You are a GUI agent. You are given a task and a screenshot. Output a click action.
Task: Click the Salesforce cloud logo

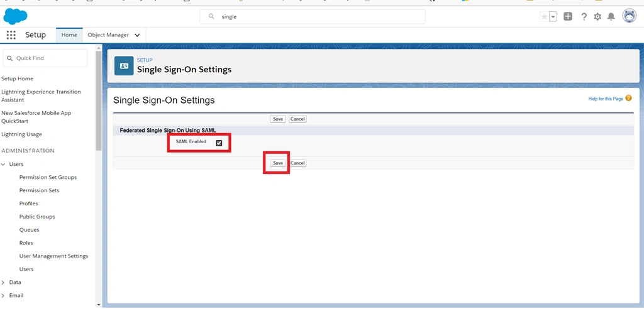[x=15, y=16]
